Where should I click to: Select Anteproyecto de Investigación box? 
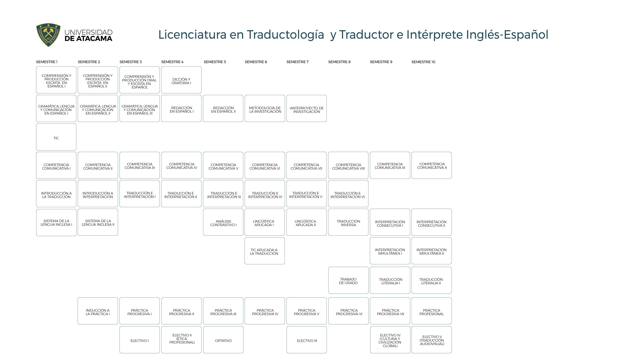[x=306, y=108]
